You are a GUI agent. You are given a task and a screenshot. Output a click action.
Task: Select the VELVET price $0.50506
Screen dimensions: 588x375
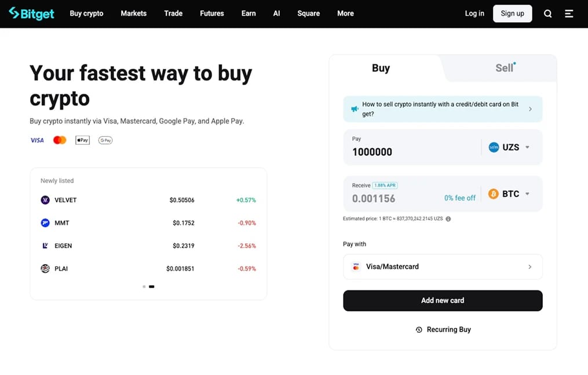[x=182, y=200]
